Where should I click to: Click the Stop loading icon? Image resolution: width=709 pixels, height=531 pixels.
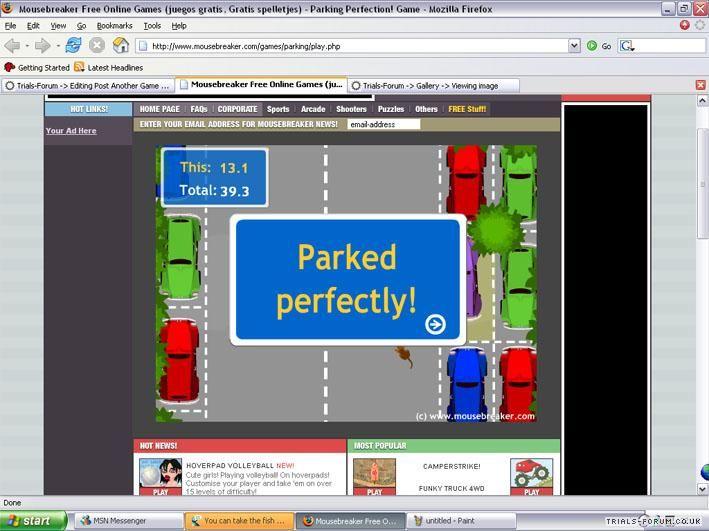click(x=97, y=45)
